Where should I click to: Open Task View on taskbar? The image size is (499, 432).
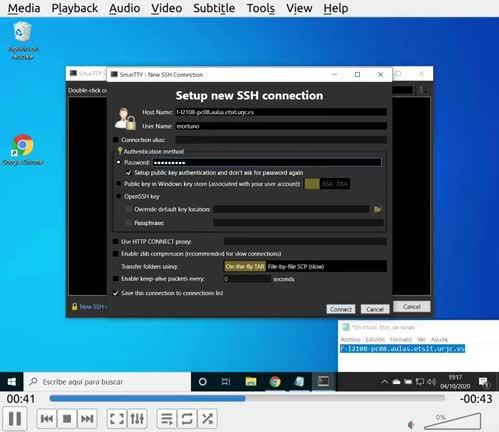(x=226, y=382)
